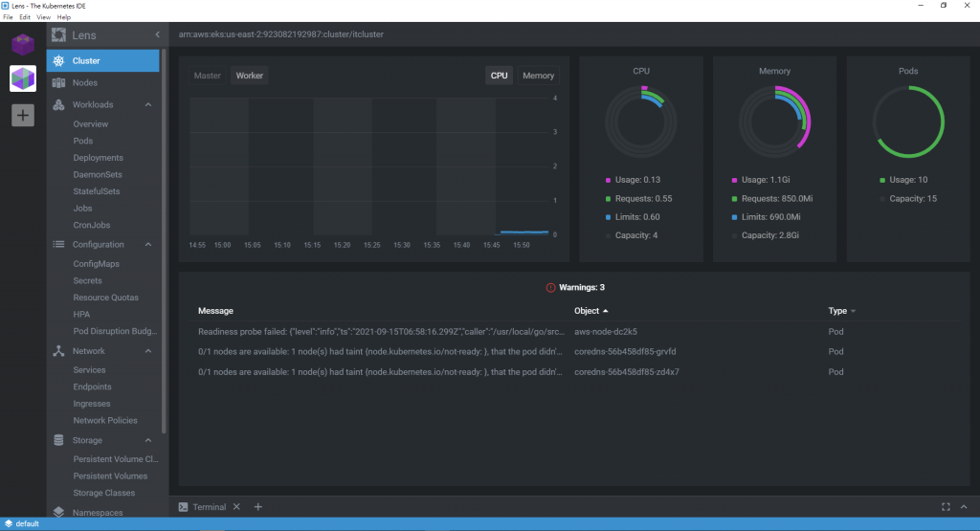The image size is (980, 531).
Task: Open the aws-node-dc2k5 warning row
Action: [x=574, y=332]
